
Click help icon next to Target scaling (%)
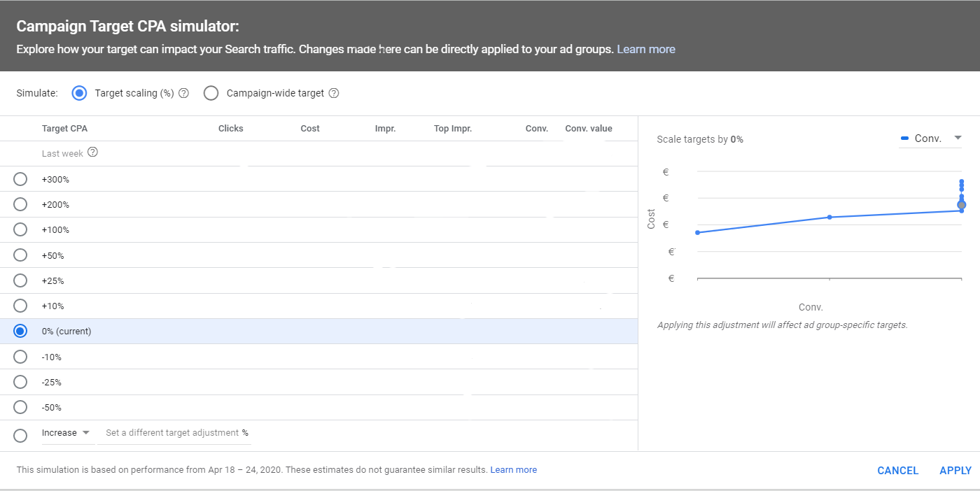(x=184, y=93)
